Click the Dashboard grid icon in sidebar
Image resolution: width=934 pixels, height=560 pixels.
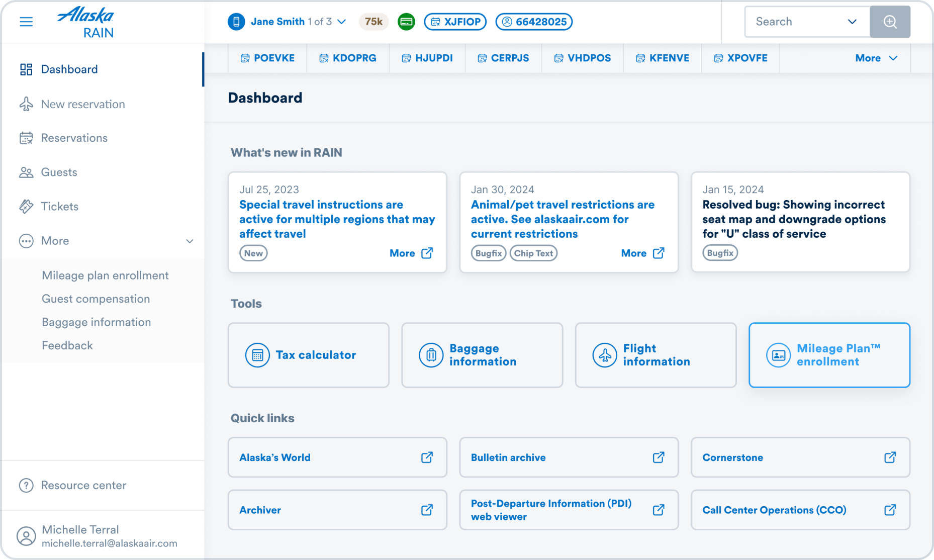[x=26, y=69]
